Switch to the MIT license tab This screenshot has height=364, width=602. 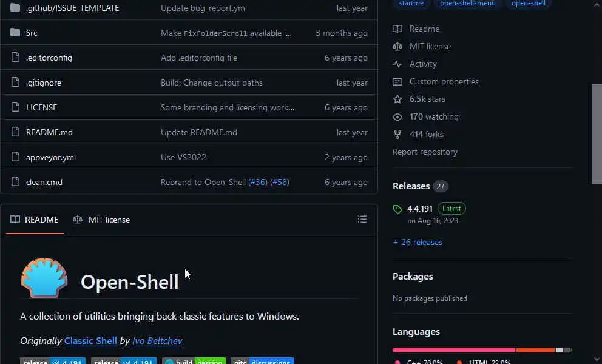tap(102, 220)
